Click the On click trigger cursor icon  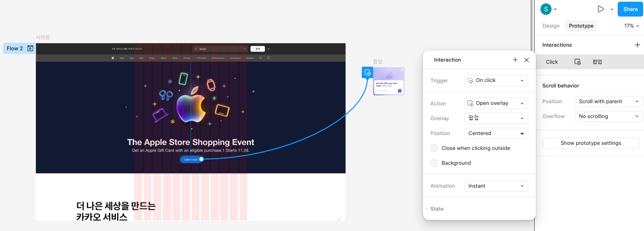pos(470,80)
